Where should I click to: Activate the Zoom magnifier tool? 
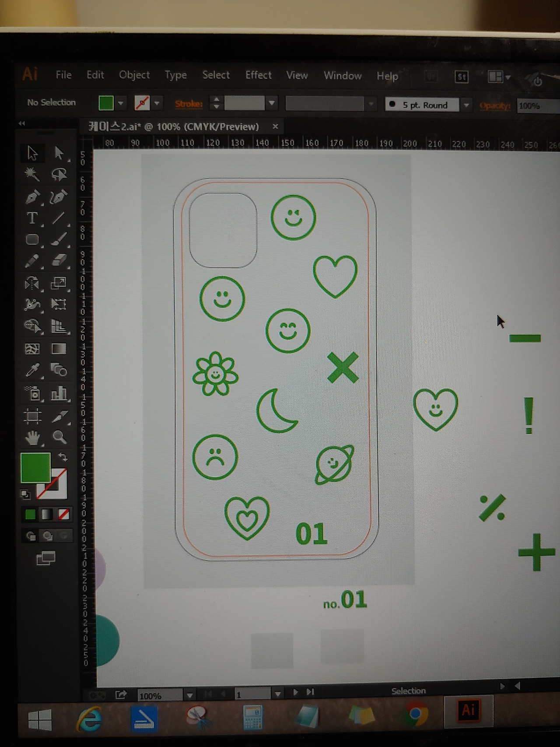point(59,437)
